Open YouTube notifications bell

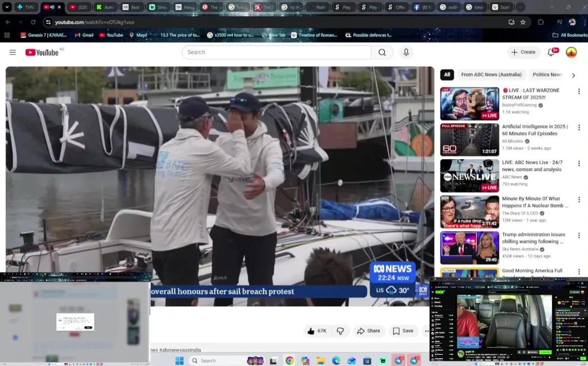pos(551,52)
